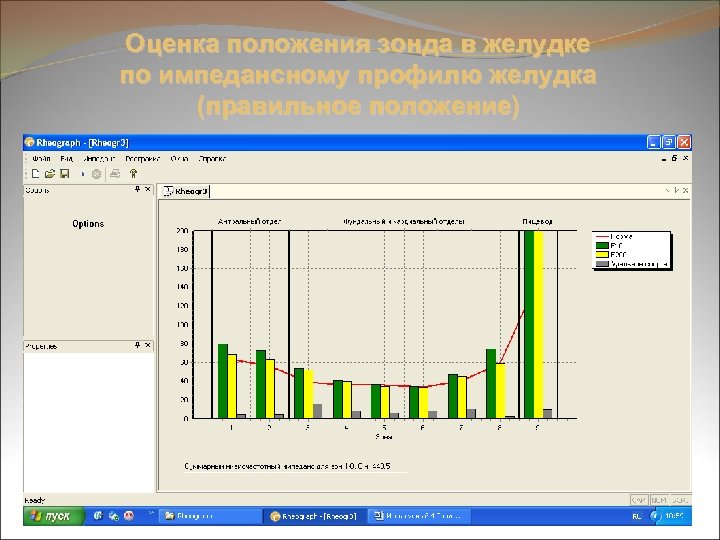Click the red quick launch icon in taskbar
The height and width of the screenshot is (540, 720).
(x=129, y=516)
